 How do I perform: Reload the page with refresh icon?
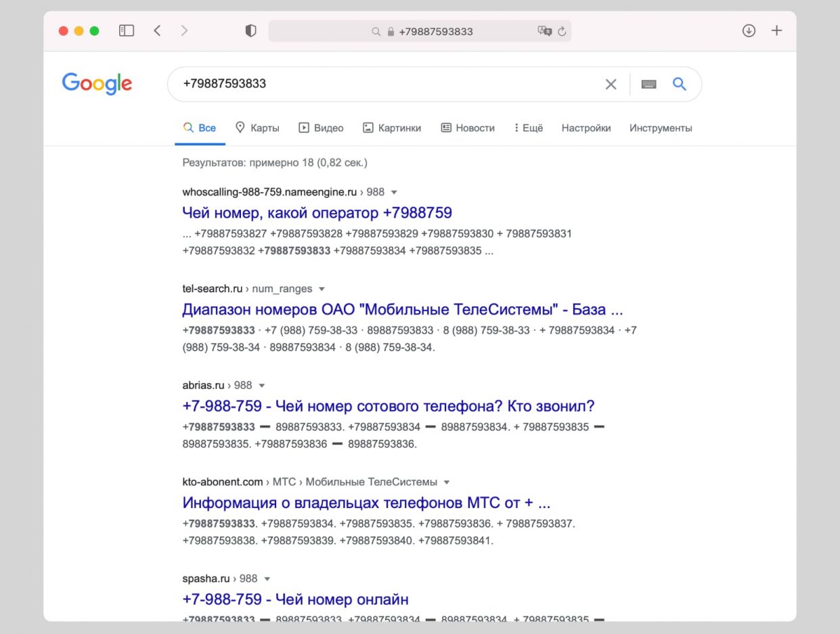pos(562,31)
